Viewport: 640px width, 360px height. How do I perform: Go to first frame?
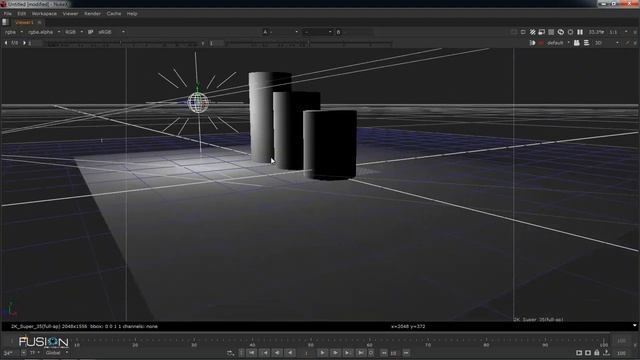pyautogui.click(x=252, y=353)
